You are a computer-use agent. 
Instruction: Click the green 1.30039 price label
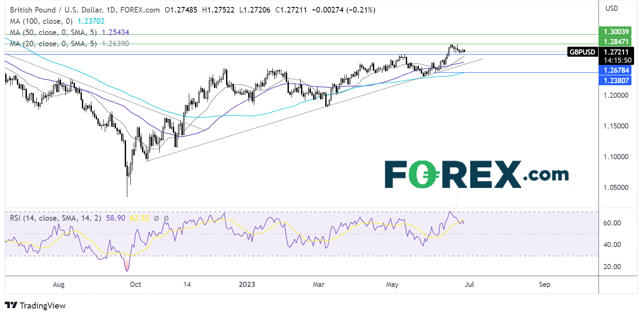[616, 31]
